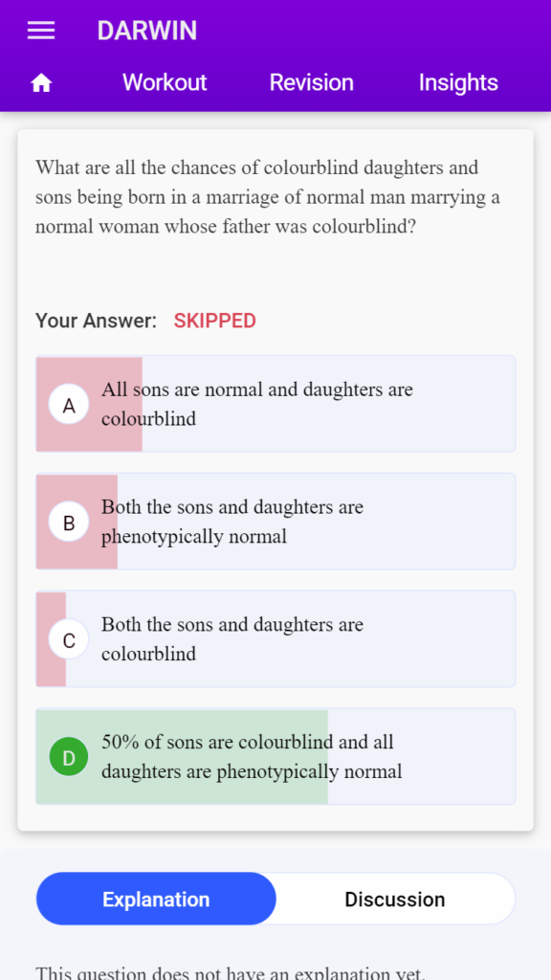Switch to the Discussion section

[395, 899]
